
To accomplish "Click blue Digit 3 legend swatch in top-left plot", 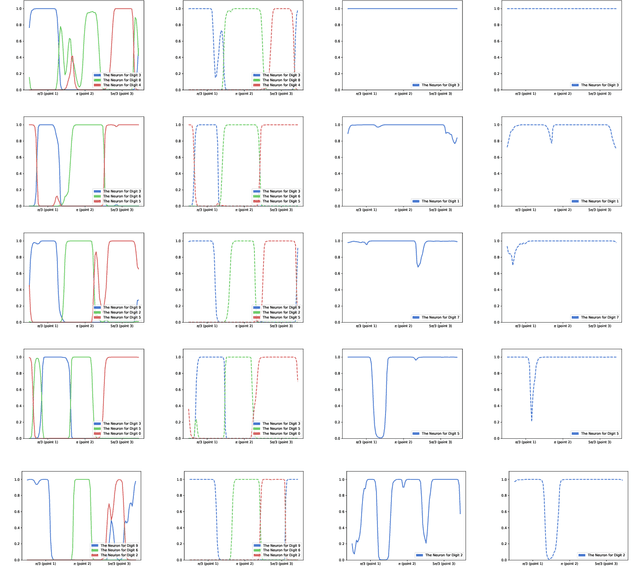I will (x=97, y=75).
